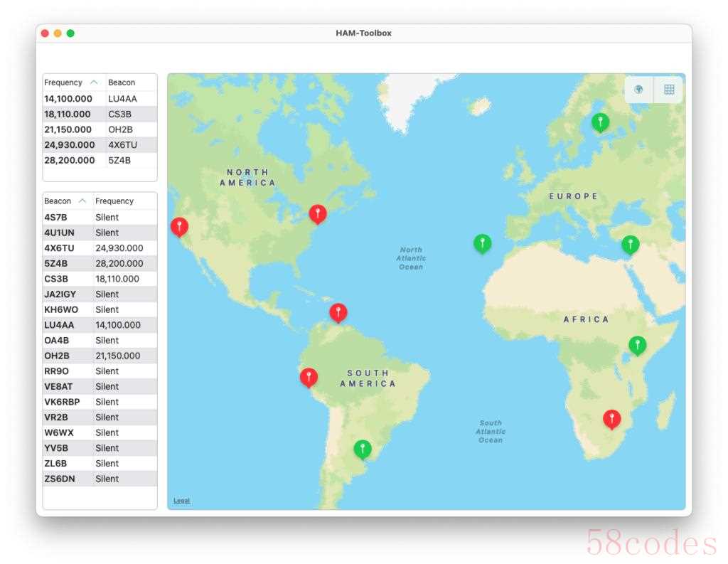
Task: Select the KH6WO beacon row
Action: point(100,309)
